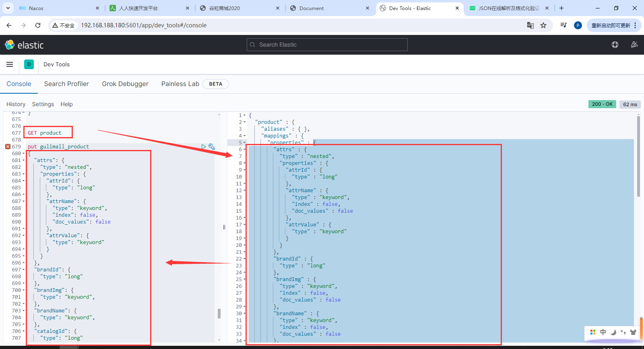
Task: Open console History
Action: [x=16, y=104]
